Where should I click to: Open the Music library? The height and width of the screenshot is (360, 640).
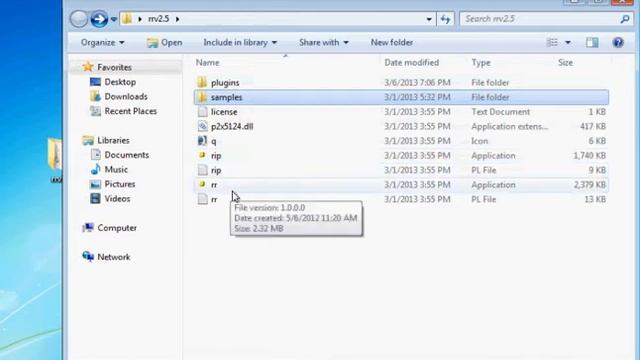(x=116, y=169)
